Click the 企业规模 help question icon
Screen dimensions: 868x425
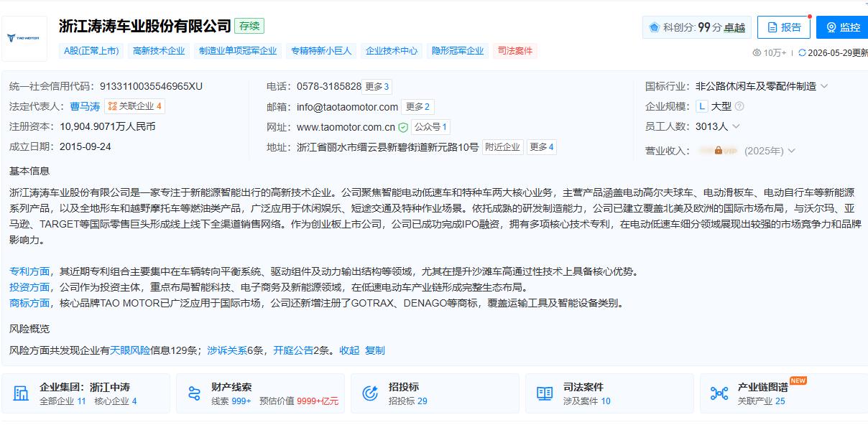click(x=739, y=106)
